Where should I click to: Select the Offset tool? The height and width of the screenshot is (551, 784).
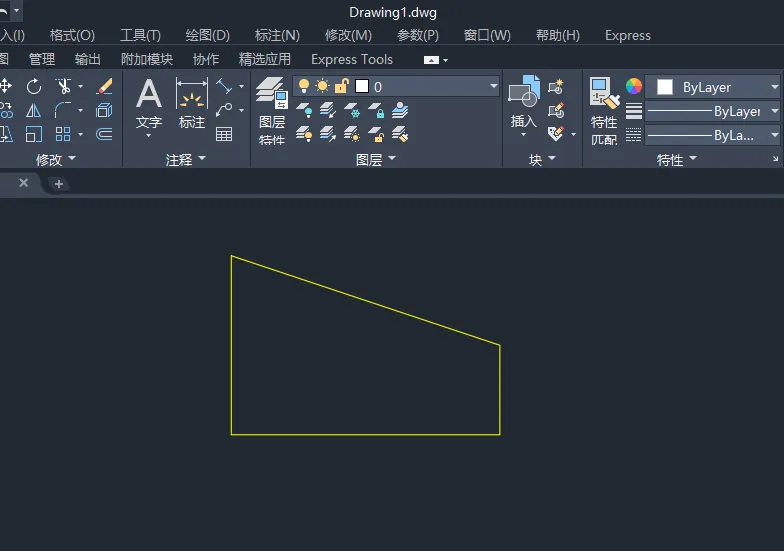pyautogui.click(x=104, y=134)
